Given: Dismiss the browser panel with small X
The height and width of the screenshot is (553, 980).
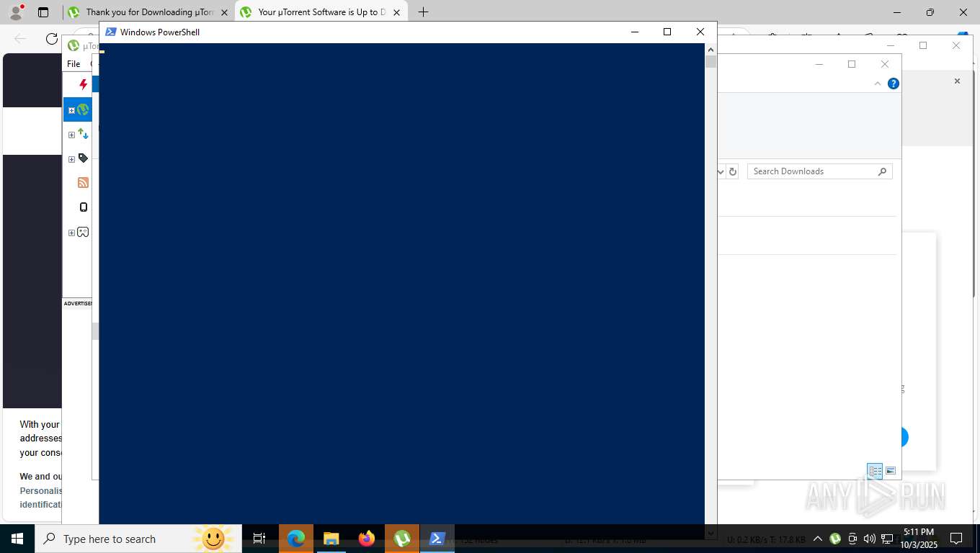Looking at the screenshot, I should pos(957,81).
